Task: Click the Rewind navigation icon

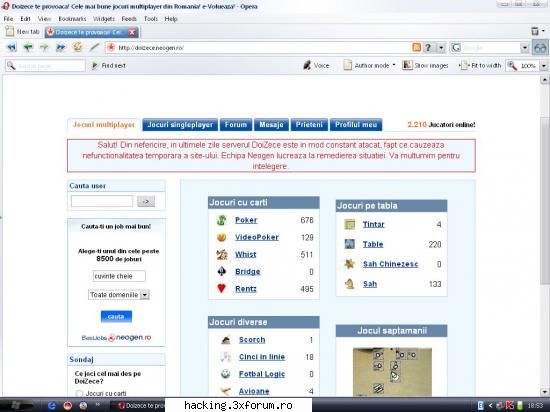Action: click(12, 47)
